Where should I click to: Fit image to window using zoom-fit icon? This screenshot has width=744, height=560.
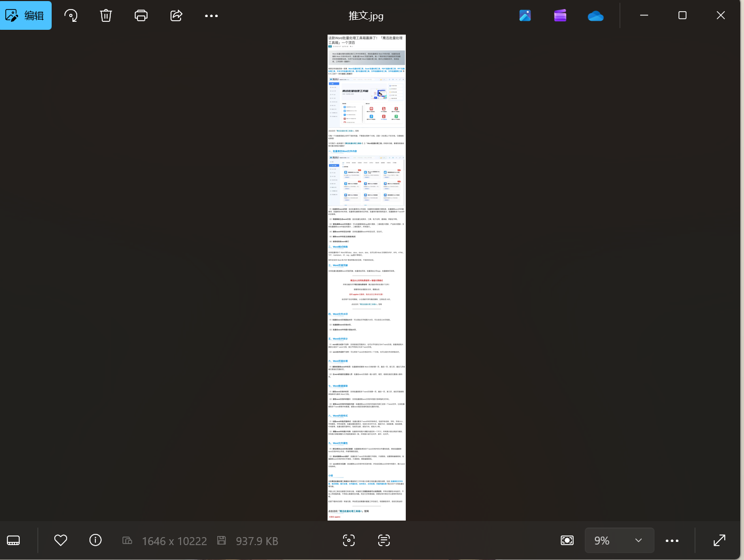pyautogui.click(x=567, y=541)
